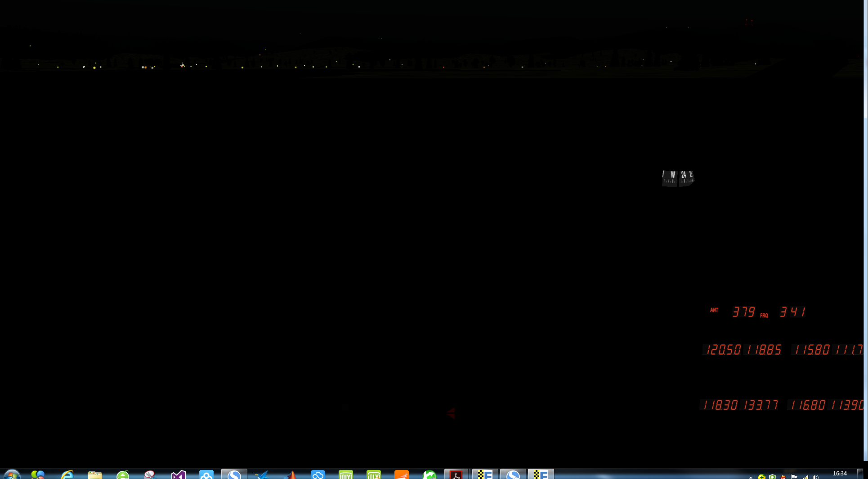Click the dim red arrow on lower panel
Screen dimensions: 868x479
click(x=451, y=413)
